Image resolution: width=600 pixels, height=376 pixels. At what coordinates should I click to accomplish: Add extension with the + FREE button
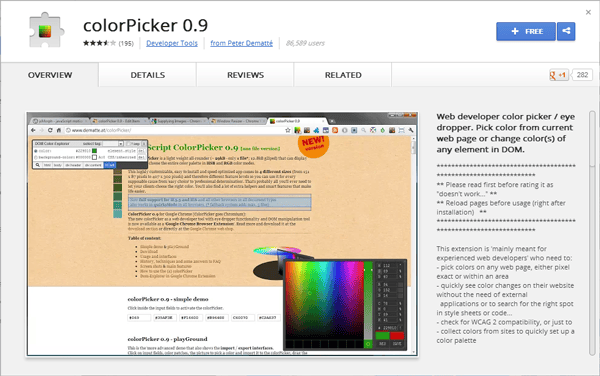pyautogui.click(x=526, y=31)
